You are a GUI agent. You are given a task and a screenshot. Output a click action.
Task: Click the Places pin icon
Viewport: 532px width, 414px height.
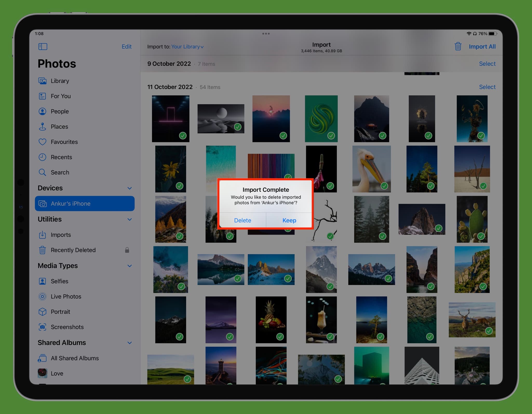tap(42, 126)
